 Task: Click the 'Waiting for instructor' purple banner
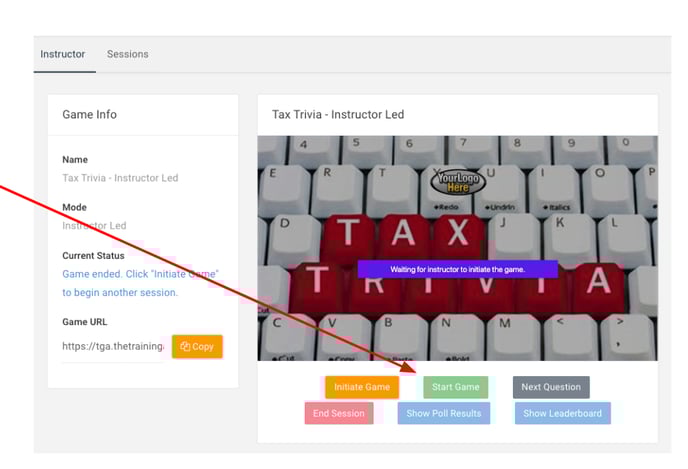[457, 269]
